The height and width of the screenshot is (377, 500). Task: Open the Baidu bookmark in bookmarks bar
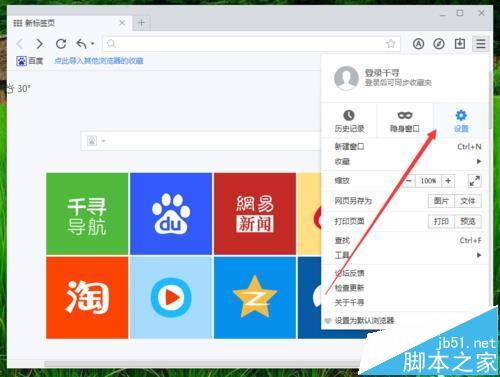(30, 61)
